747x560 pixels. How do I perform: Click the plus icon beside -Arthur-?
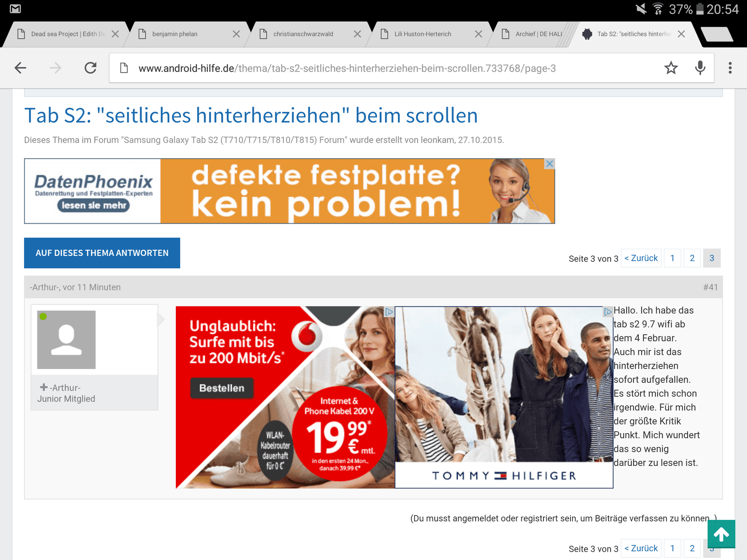pos(44,387)
